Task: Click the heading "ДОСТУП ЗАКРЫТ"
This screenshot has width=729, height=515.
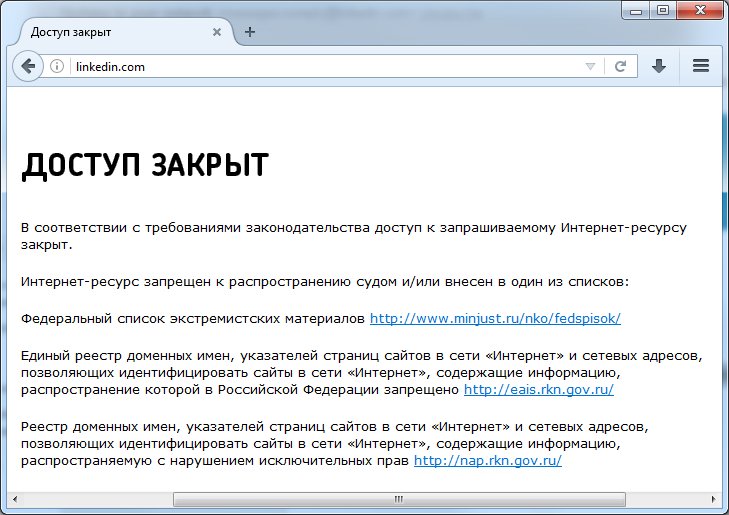Action: click(145, 165)
